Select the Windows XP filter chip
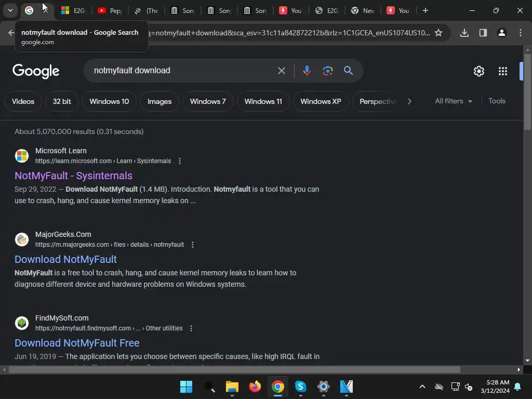 pos(321,101)
